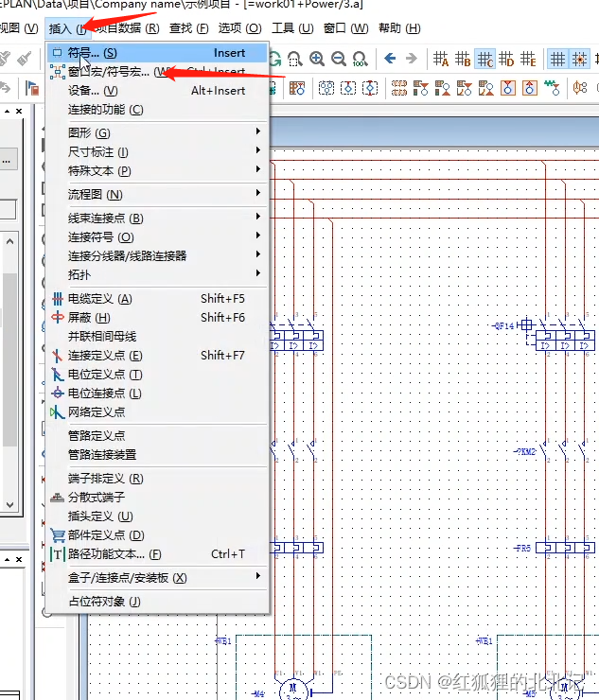Image resolution: width=599 pixels, height=700 pixels.
Task: Click the flag and red book icon
Action: [x=32, y=88]
